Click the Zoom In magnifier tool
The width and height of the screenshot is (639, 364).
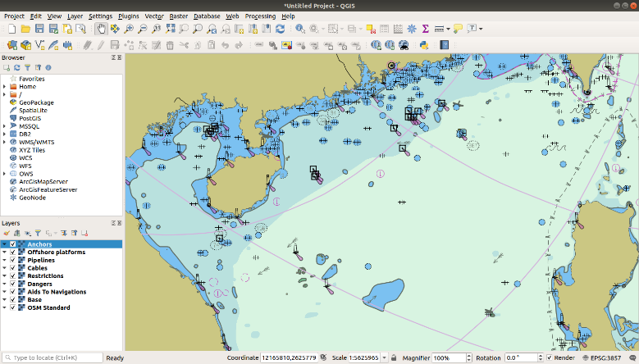click(x=128, y=29)
